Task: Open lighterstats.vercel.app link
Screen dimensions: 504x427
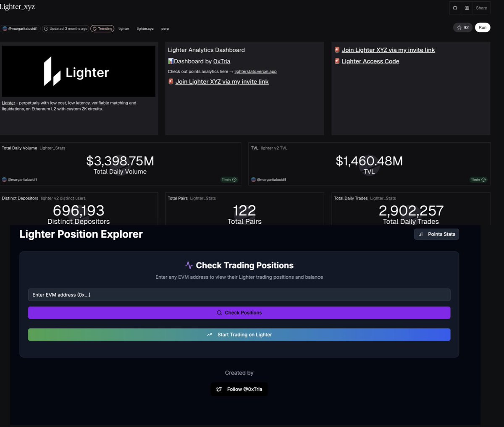Action: click(255, 71)
